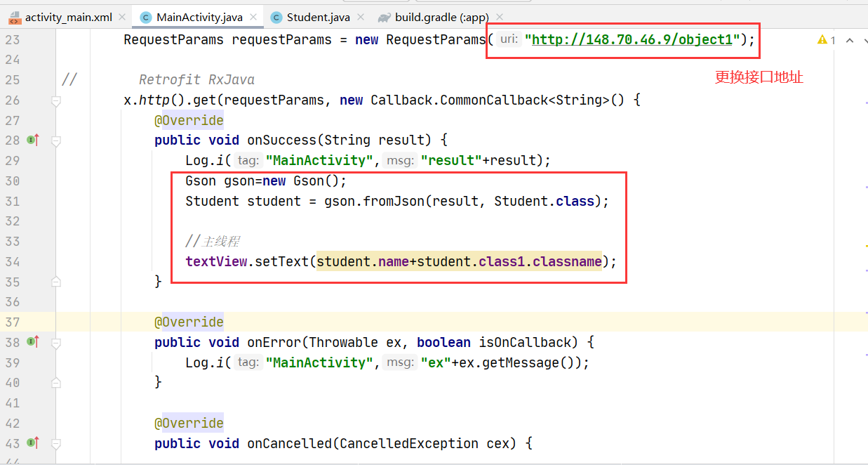Click the Retrofit RxJava comment text
Image resolution: width=868 pixels, height=465 pixels.
pyautogui.click(x=196, y=80)
